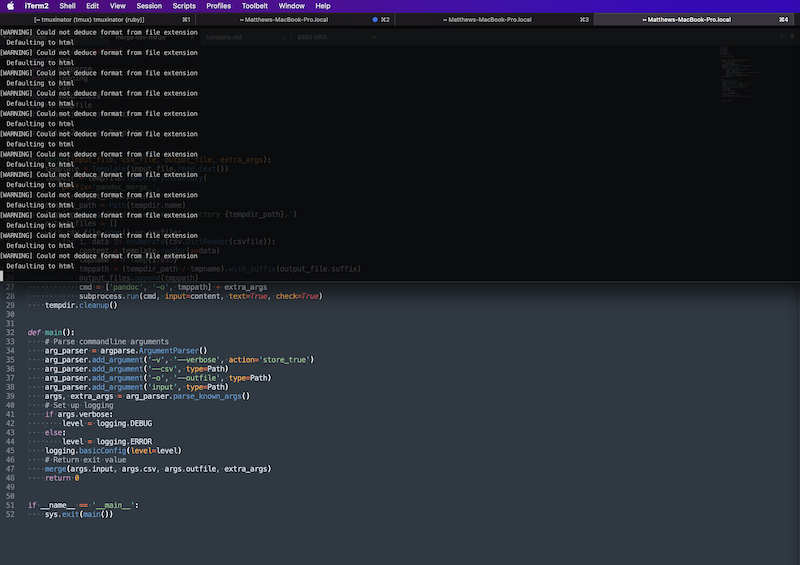The height and width of the screenshot is (565, 800).
Task: Click the '# Parse commandline arguments' comment
Action: click(107, 341)
